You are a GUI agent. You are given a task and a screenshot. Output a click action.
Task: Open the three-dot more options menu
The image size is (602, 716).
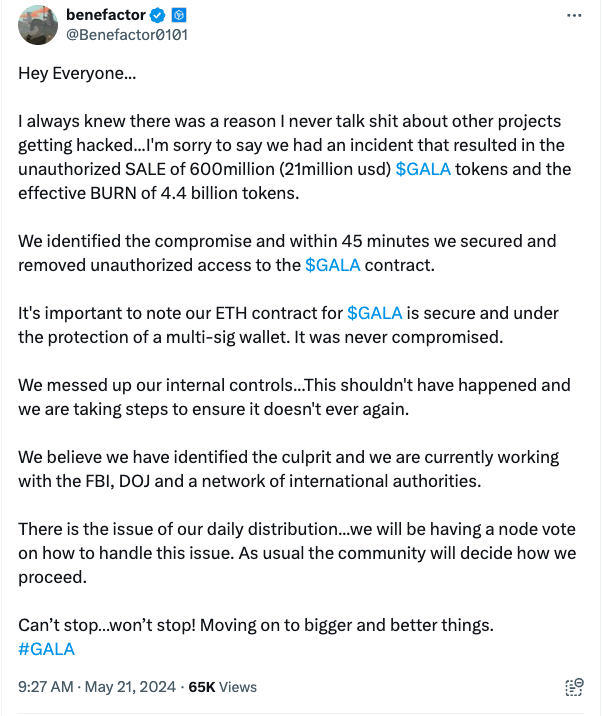pyautogui.click(x=573, y=16)
